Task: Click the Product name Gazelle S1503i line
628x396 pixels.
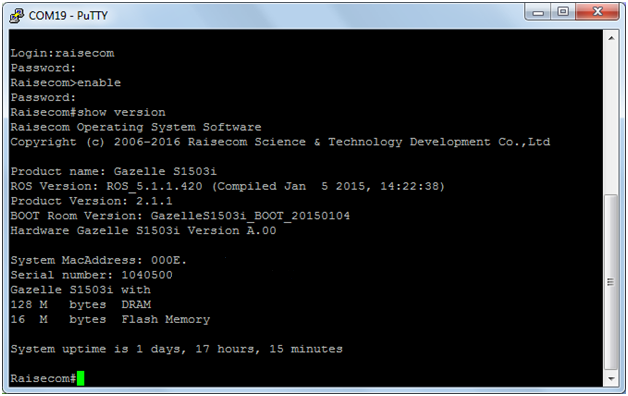Action: coord(114,172)
